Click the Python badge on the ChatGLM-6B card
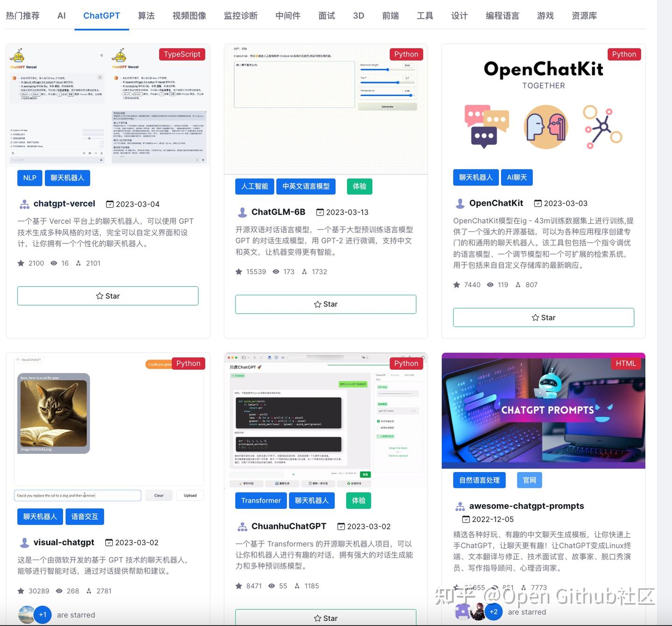The image size is (672, 626). pos(406,54)
